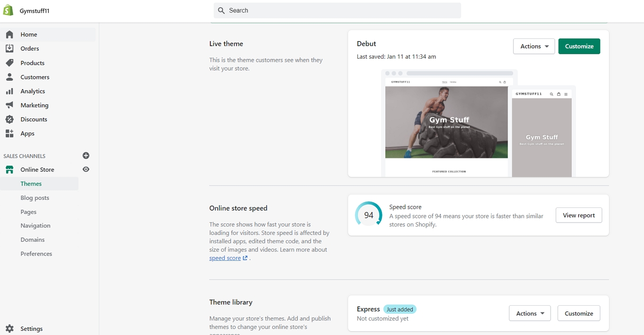Follow the speed score link

[x=225, y=258]
